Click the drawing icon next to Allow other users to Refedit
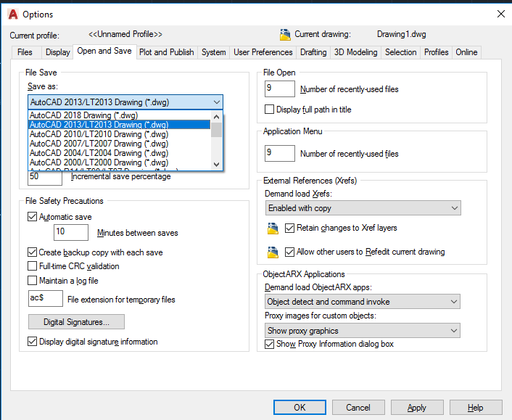The height and width of the screenshot is (420, 512). (273, 252)
